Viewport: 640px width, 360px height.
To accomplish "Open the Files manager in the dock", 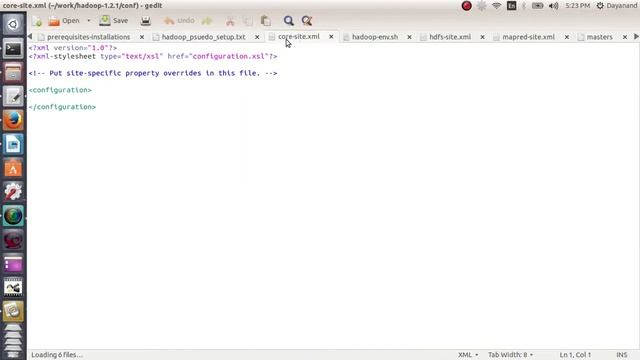I will 13,73.
